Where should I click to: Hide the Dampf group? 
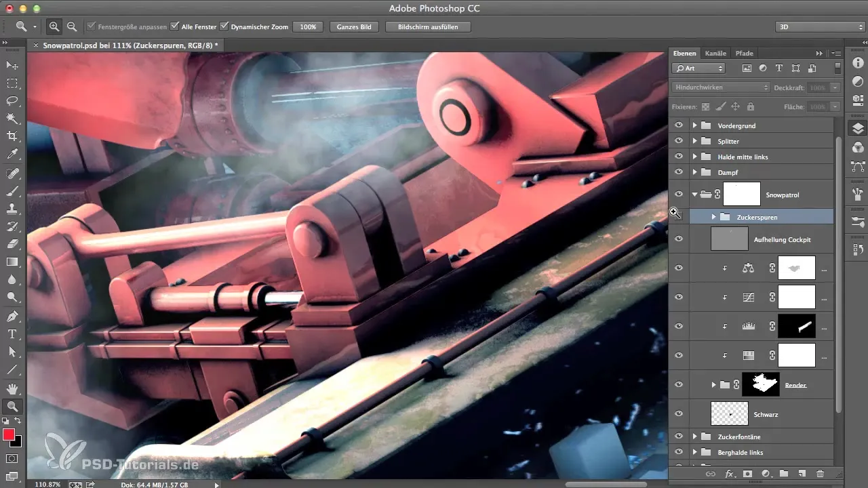coord(679,172)
